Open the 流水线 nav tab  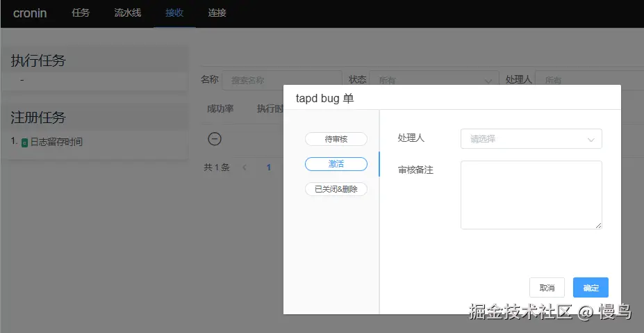coord(128,13)
